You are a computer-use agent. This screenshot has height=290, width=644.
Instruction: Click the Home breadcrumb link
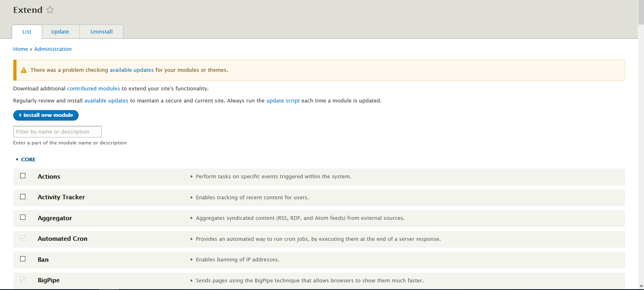click(21, 49)
